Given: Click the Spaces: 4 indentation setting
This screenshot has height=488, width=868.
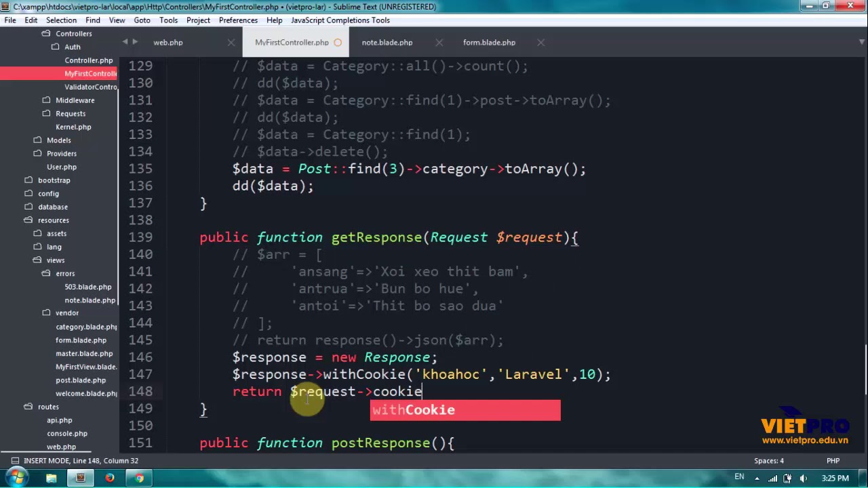Looking at the screenshot, I should pyautogui.click(x=769, y=461).
